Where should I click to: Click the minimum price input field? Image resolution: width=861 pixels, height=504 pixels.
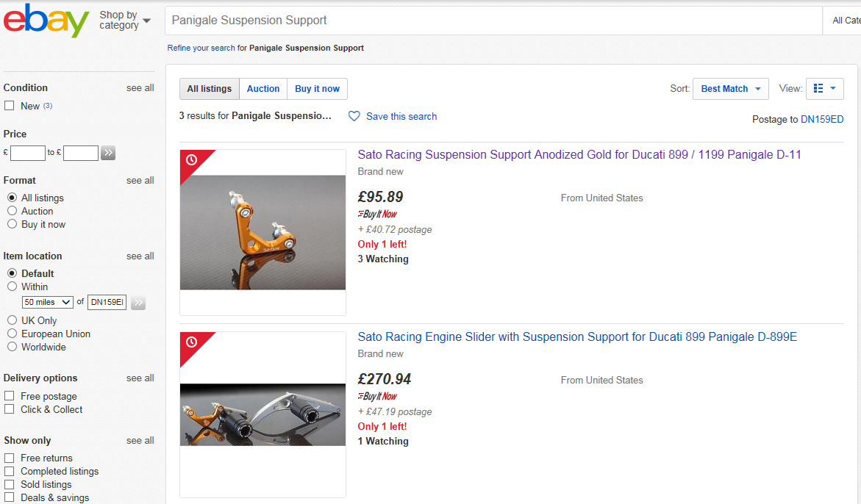coord(27,153)
